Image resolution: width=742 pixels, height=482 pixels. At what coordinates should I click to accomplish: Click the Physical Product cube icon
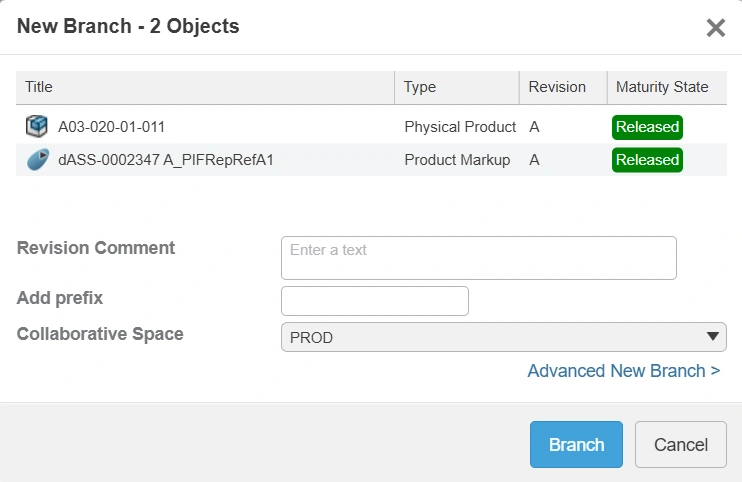[x=37, y=127]
